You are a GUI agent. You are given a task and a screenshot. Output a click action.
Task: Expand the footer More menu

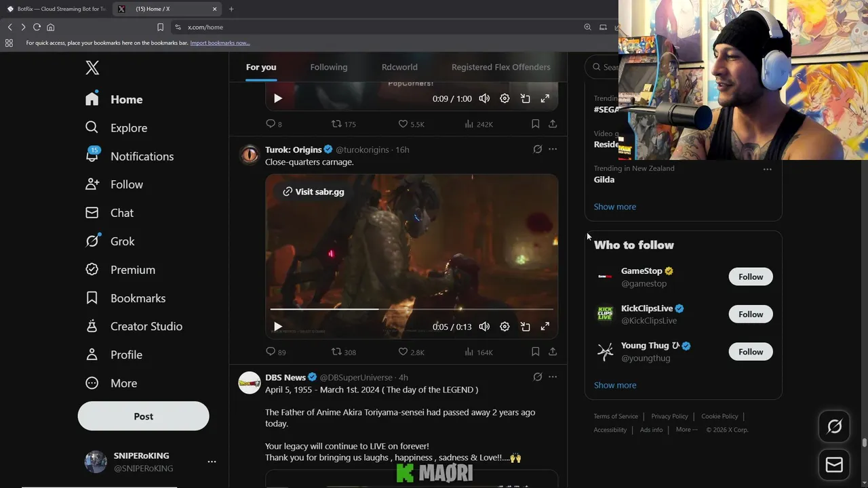click(x=686, y=430)
